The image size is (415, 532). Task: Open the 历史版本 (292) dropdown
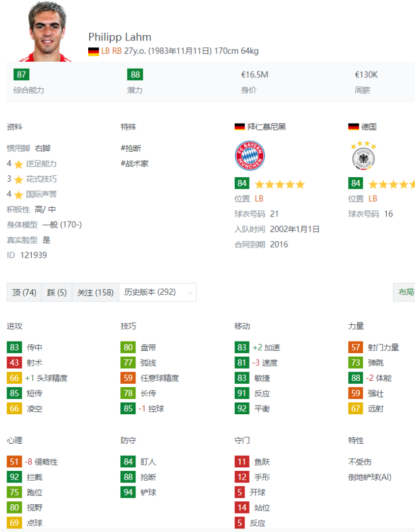click(157, 293)
